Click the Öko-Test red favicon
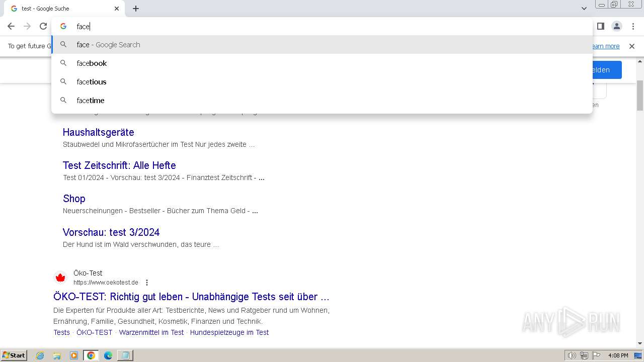The height and width of the screenshot is (362, 644). [x=60, y=278]
